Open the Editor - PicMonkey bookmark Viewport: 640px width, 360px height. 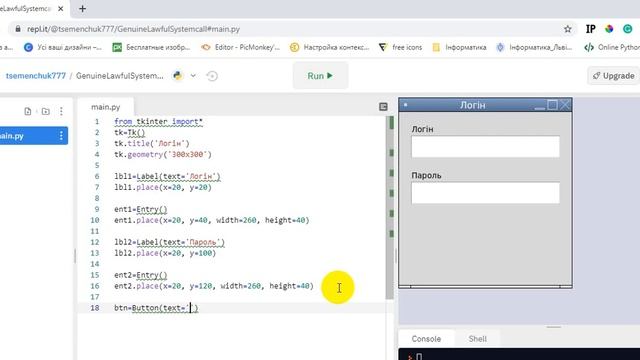tap(241, 47)
